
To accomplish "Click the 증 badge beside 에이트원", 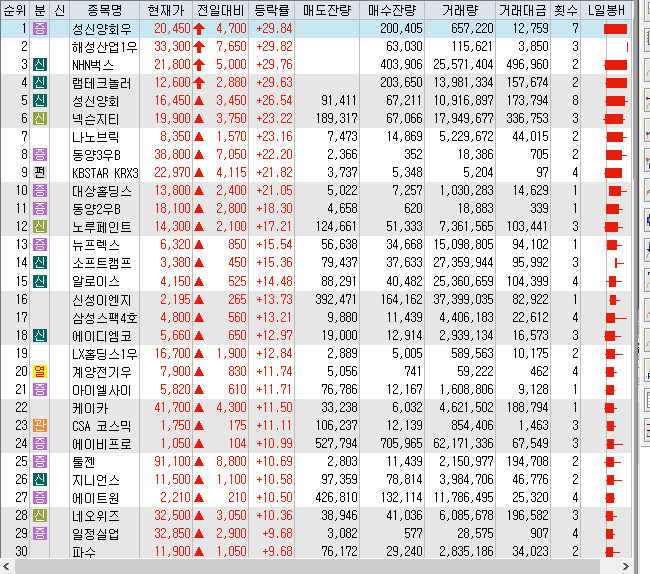I will click(x=40, y=497).
